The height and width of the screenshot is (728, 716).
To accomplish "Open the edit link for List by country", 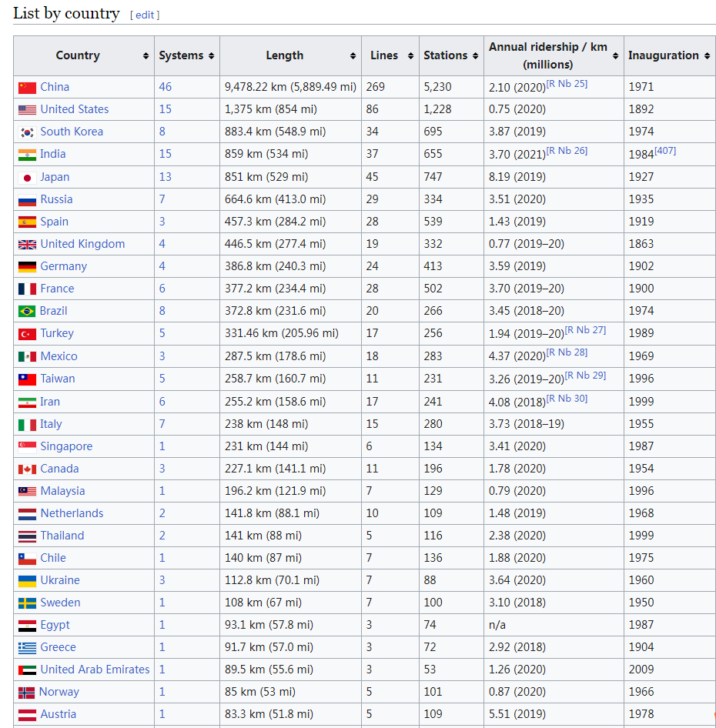I will pyautogui.click(x=145, y=15).
